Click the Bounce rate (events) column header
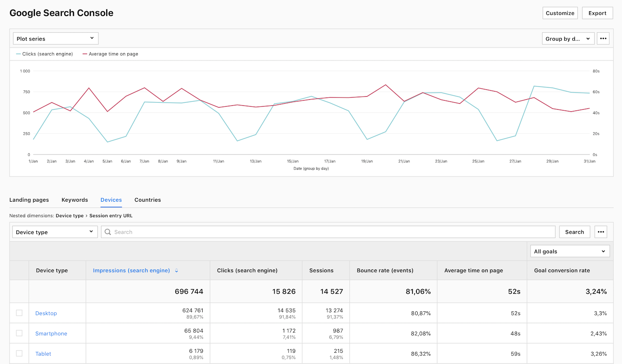Screen dimensions: 622x364 385,271
